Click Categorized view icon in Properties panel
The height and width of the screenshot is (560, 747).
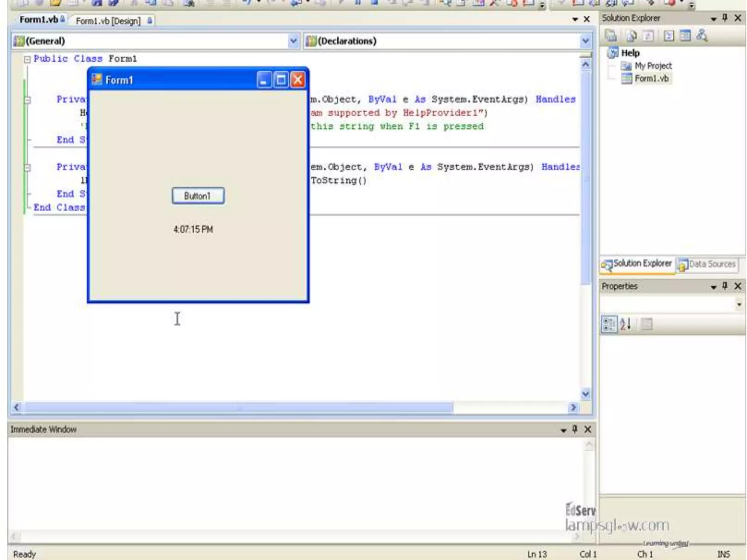pos(609,324)
